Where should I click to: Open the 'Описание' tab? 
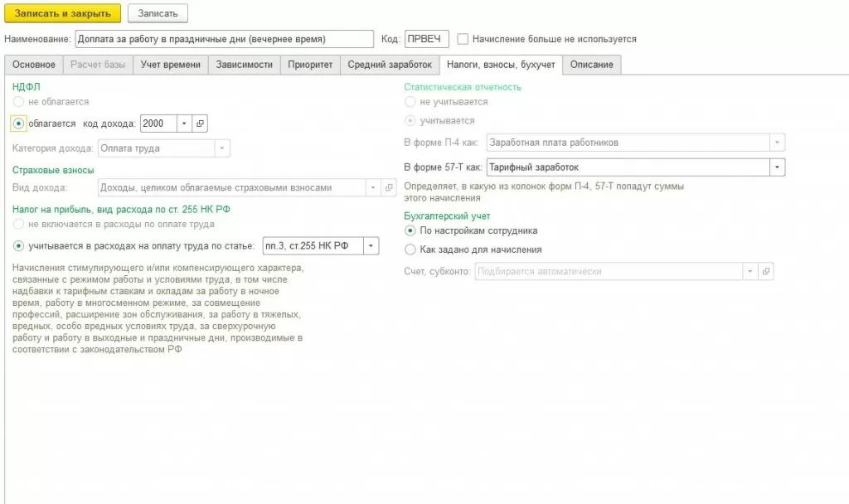[x=592, y=65]
